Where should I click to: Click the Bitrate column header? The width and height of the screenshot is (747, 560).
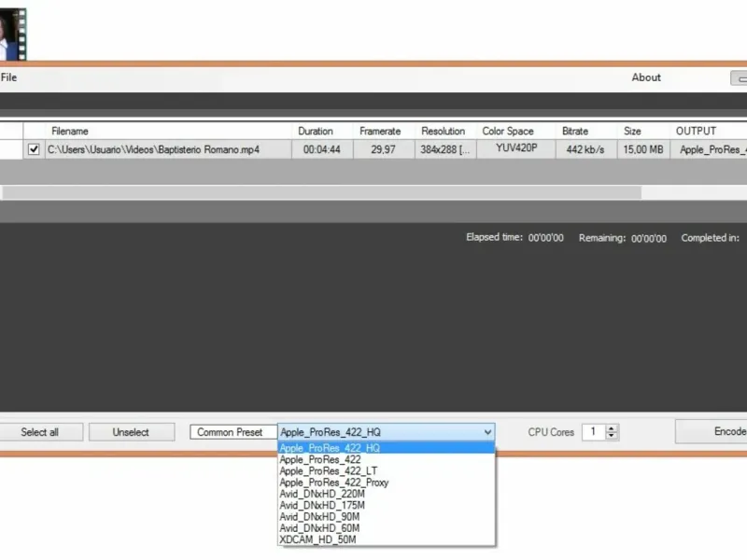[x=586, y=131]
